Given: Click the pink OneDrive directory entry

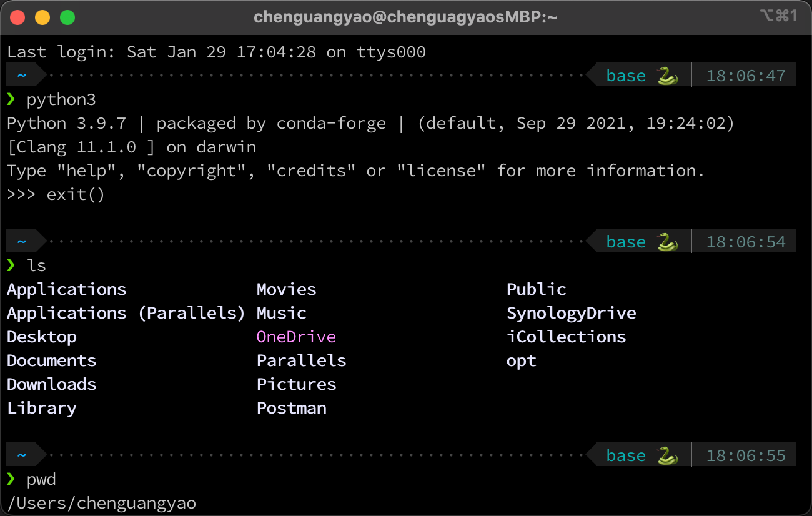Looking at the screenshot, I should (296, 337).
